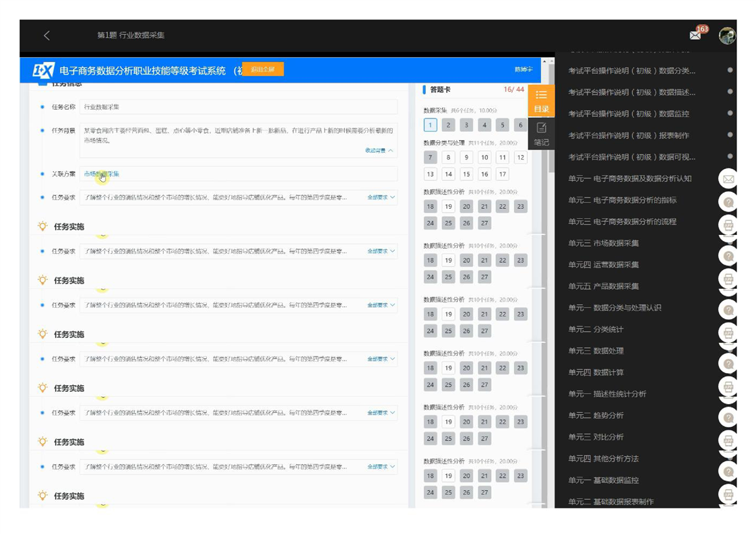The image size is (756, 534).
Task: Click the 1+X logo in the header
Action: [x=44, y=70]
